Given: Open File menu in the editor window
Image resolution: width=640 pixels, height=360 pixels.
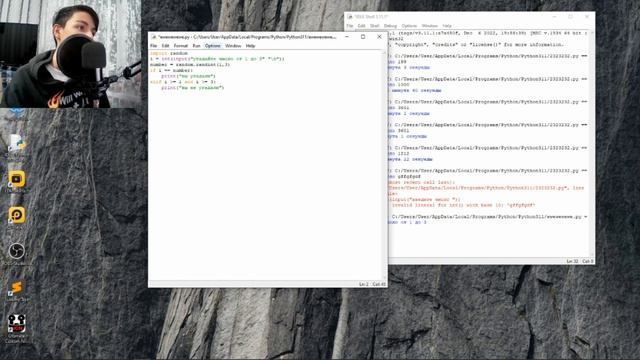Looking at the screenshot, I should (x=153, y=46).
